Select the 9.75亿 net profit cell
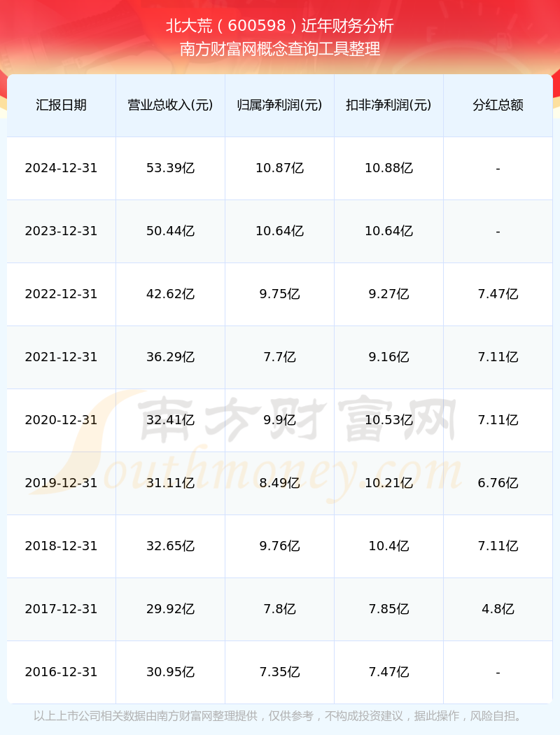The height and width of the screenshot is (735, 560). click(x=280, y=295)
